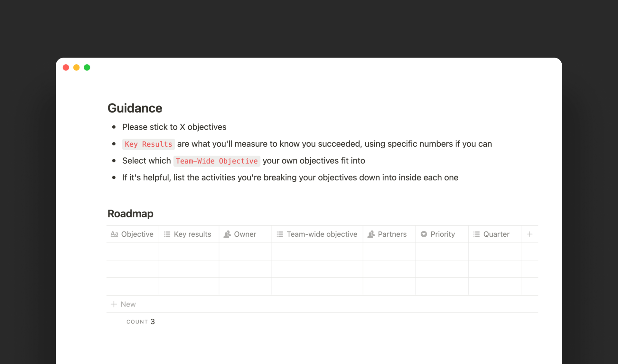The image size is (618, 364).
Task: Click the Objective column title icon
Action: coord(114,234)
